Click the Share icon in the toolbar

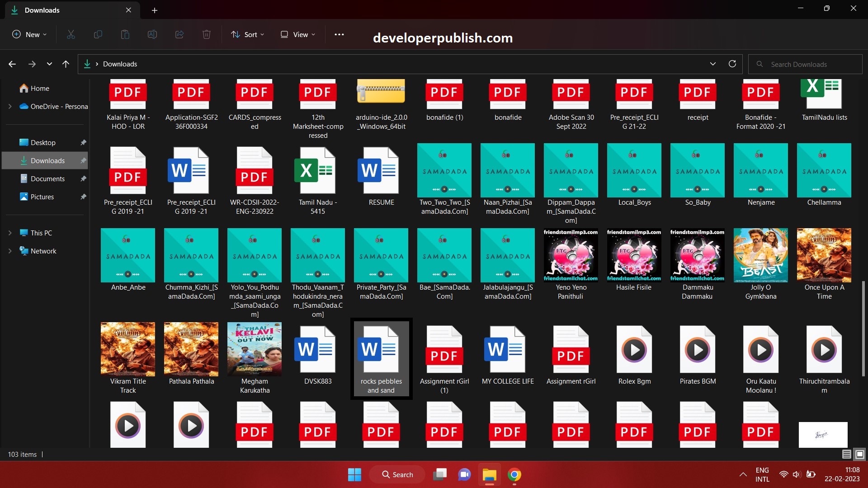[x=179, y=34]
